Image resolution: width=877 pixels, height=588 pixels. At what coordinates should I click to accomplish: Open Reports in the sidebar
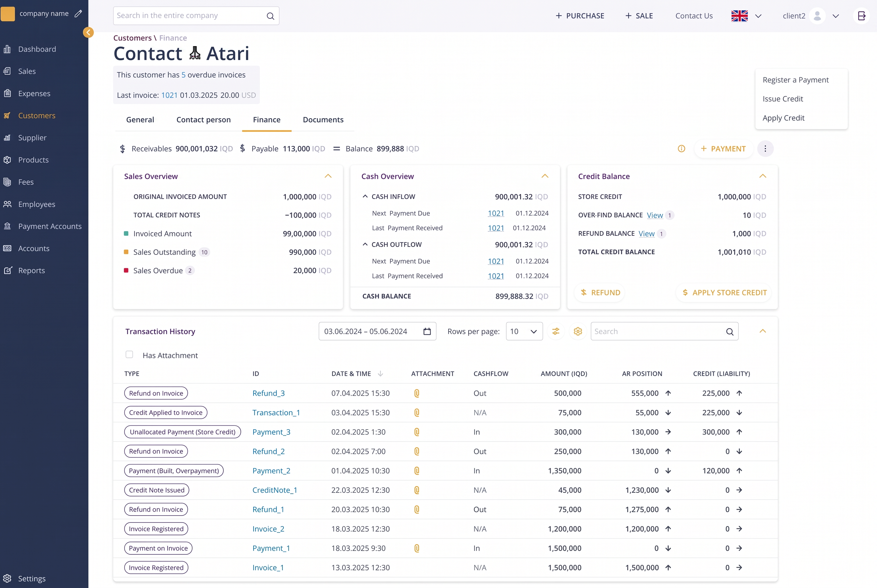point(31,270)
